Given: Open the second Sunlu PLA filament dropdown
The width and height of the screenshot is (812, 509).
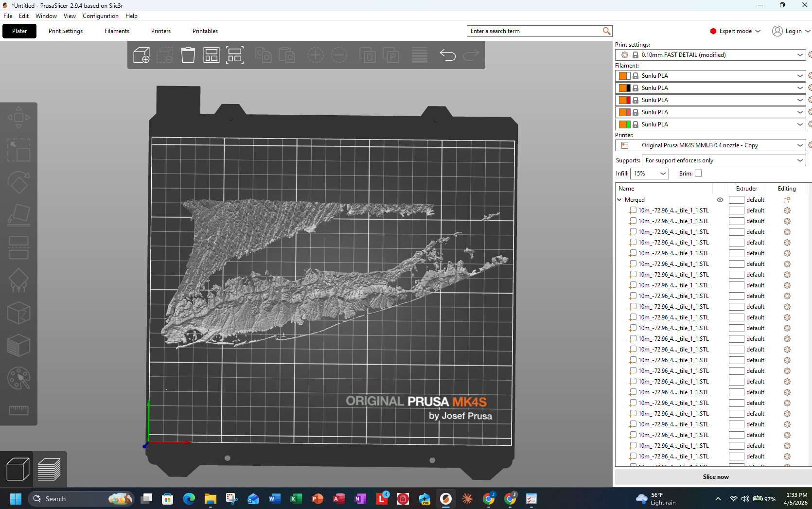Looking at the screenshot, I should coord(800,88).
